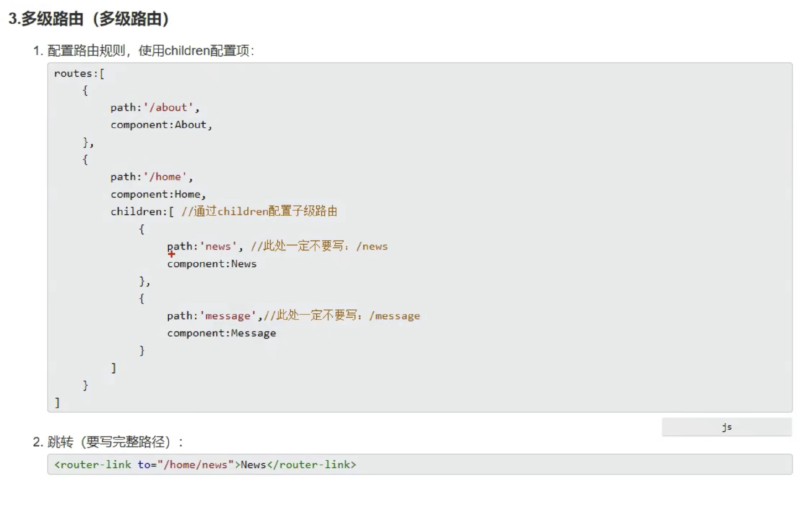Click the comment 此处一定不要写：/news
Viewport: 812px width, 525px height.
pyautogui.click(x=319, y=246)
